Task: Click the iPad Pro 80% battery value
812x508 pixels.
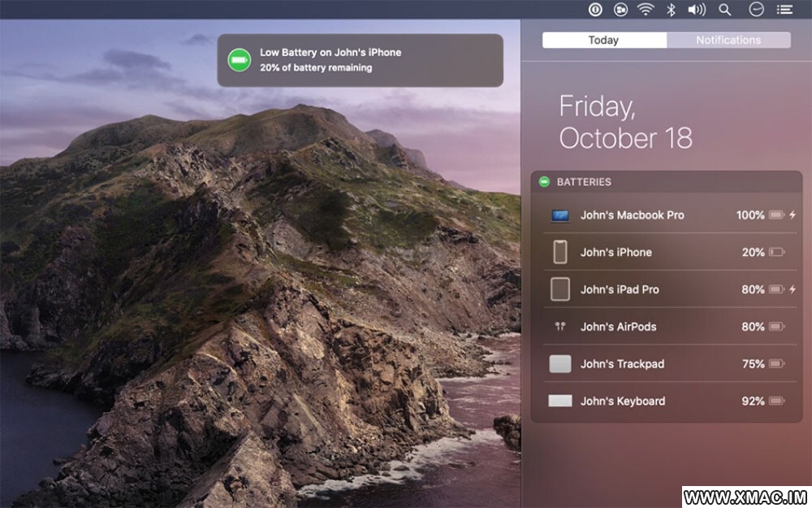Action: pos(753,290)
